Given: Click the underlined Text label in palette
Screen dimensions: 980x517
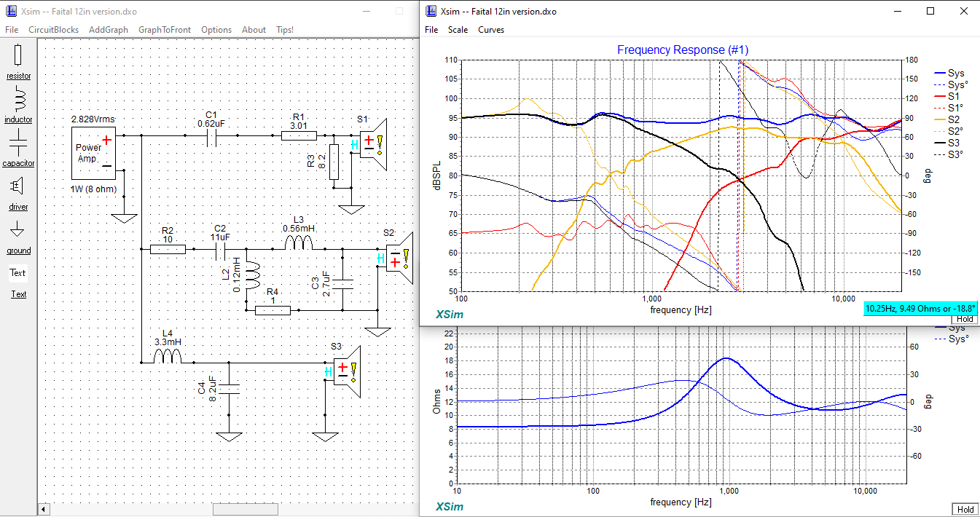Looking at the screenshot, I should click(x=18, y=294).
